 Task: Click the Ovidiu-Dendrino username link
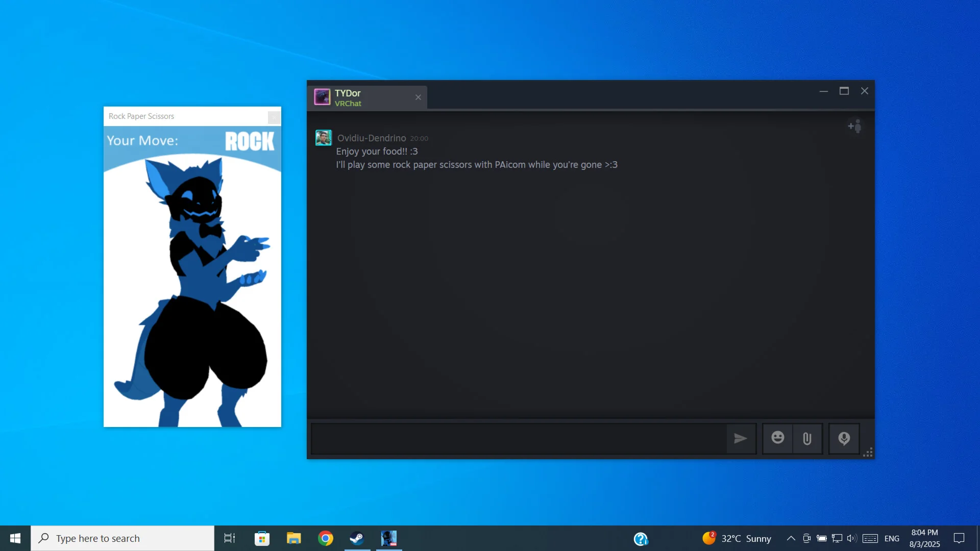point(372,138)
